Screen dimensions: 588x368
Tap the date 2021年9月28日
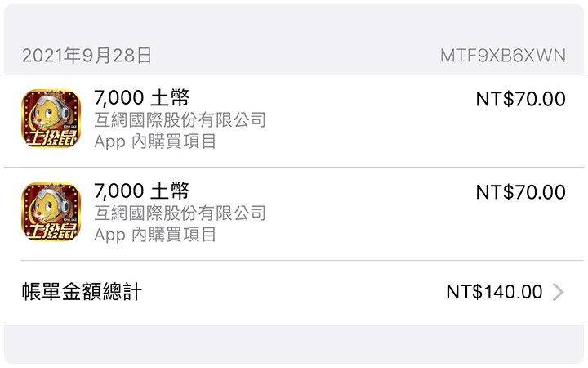click(87, 56)
